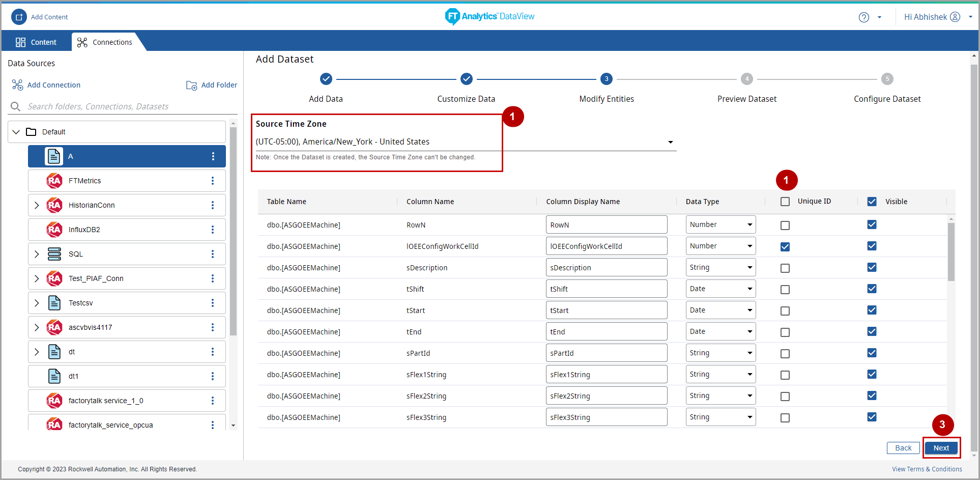The image size is (980, 480).
Task: Uncheck Unique ID for IOEEConfigWorkCellId
Action: 785,247
